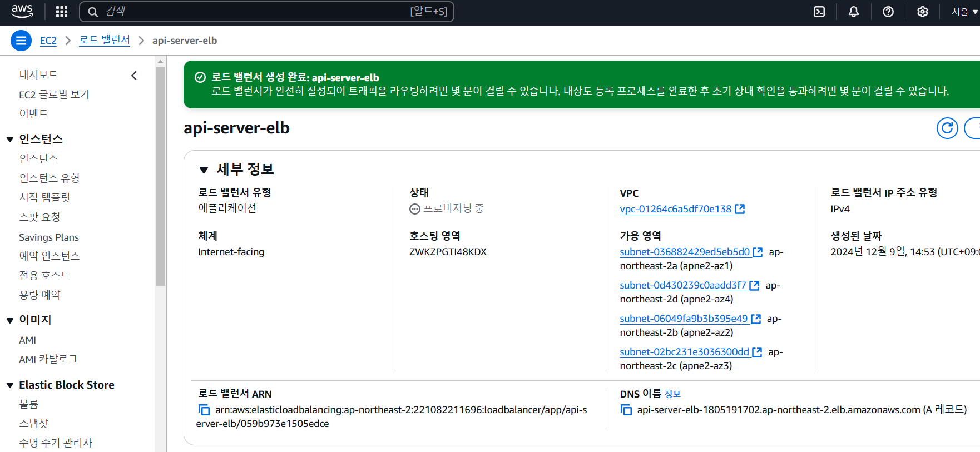This screenshot has width=980, height=452.
Task: Open AMI in the sidebar
Action: tap(27, 340)
